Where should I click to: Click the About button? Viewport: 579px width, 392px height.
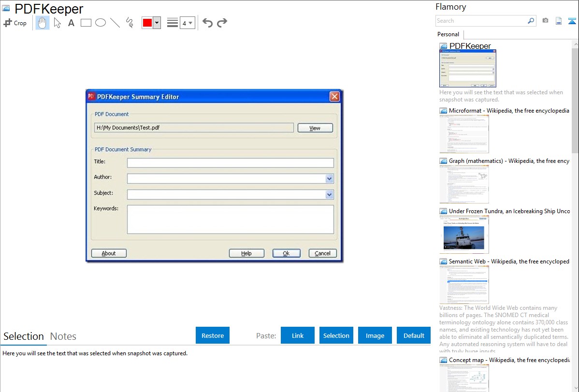(x=109, y=253)
